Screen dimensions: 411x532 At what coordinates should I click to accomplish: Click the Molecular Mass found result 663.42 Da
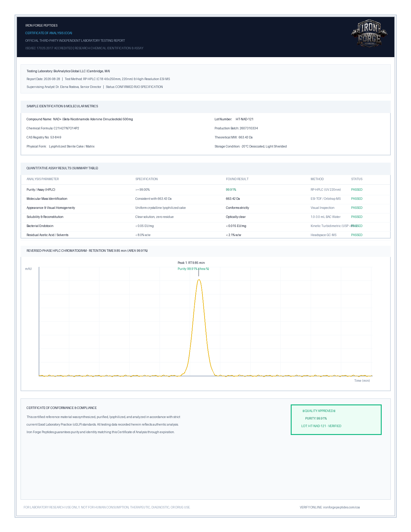click(233, 199)
